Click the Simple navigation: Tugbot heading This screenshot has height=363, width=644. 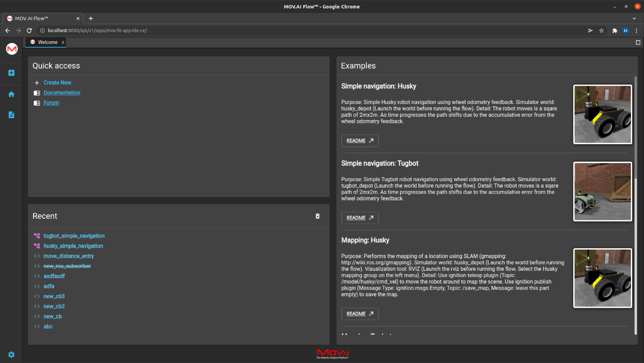coord(380,163)
